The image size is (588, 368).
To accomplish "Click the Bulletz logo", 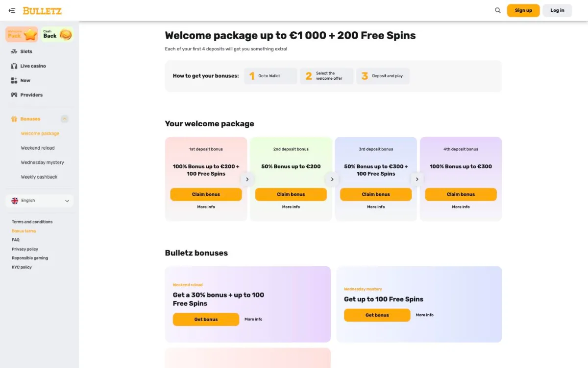I will [42, 10].
